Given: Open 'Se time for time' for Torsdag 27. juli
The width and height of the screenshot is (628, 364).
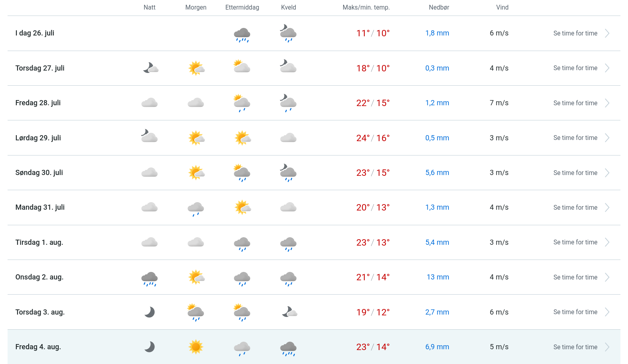Looking at the screenshot, I should tap(575, 68).
